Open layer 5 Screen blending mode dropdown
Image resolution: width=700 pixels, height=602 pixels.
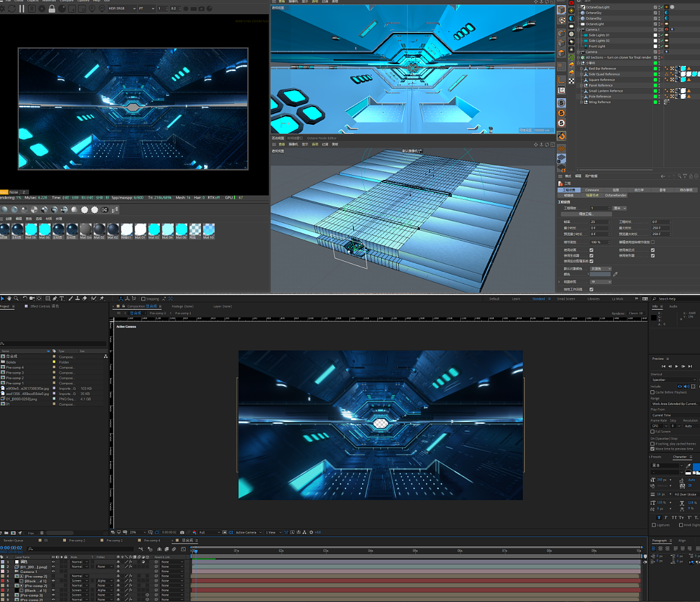tap(79, 580)
